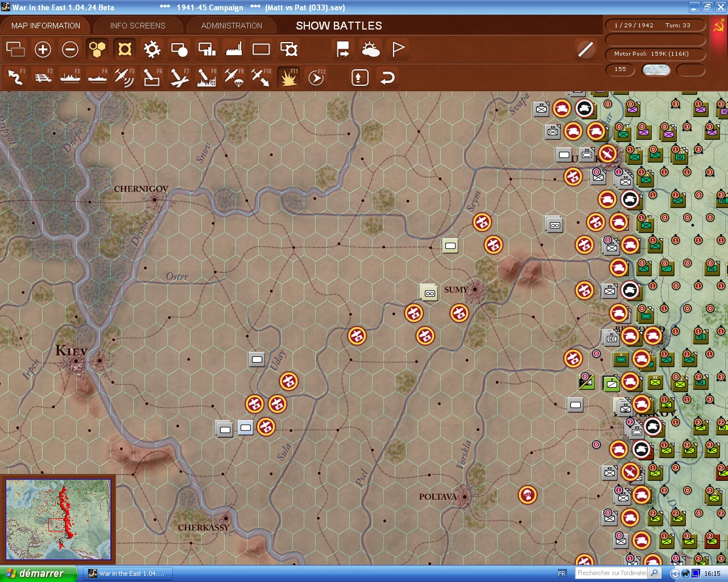Click the F12 arrow-in-circle icon
This screenshot has height=582, width=728.
[316, 77]
